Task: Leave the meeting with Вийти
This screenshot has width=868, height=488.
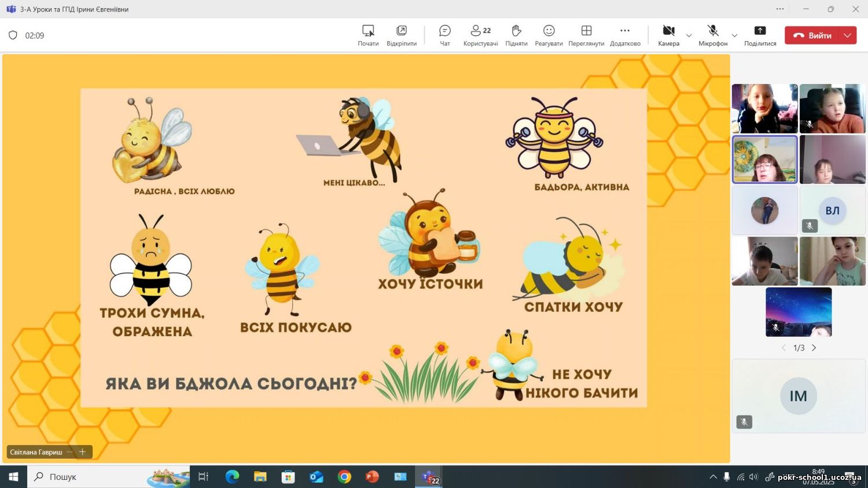Action: tap(812, 35)
